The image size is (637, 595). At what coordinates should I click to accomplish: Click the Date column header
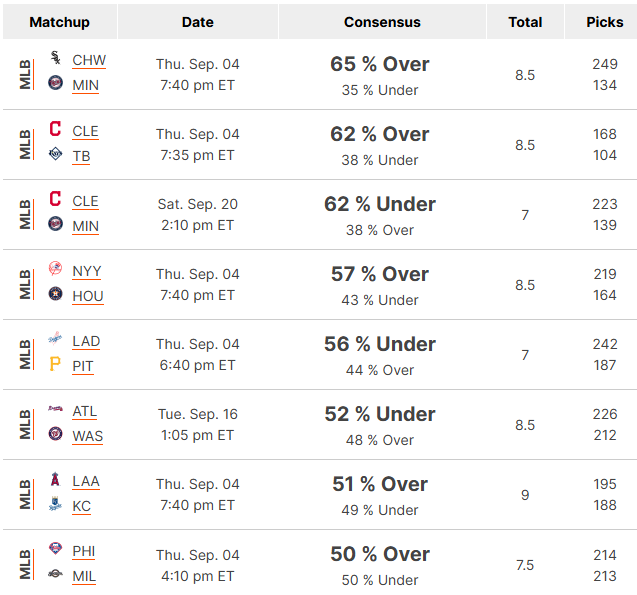(x=197, y=22)
